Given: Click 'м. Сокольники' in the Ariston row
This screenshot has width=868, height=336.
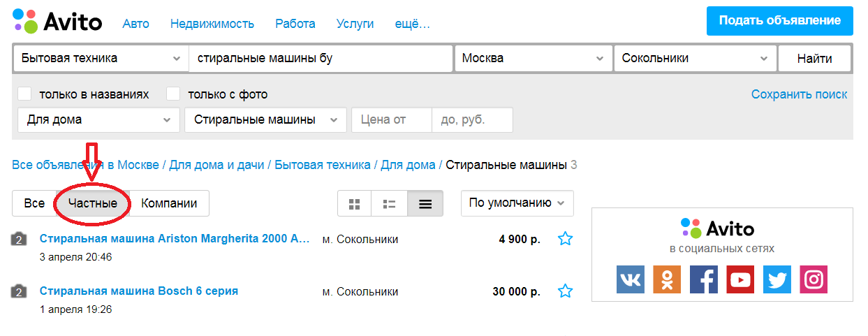Looking at the screenshot, I should [x=360, y=239].
